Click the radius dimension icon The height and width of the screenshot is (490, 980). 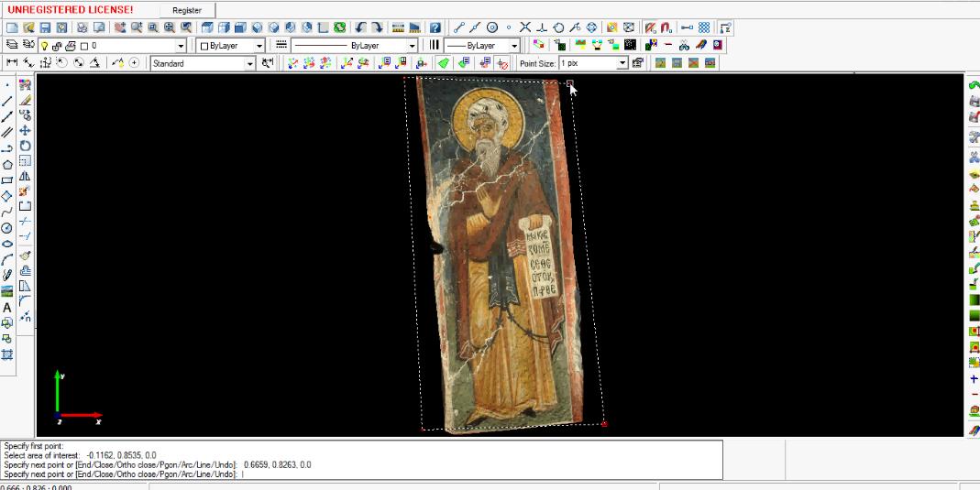[x=61, y=62]
